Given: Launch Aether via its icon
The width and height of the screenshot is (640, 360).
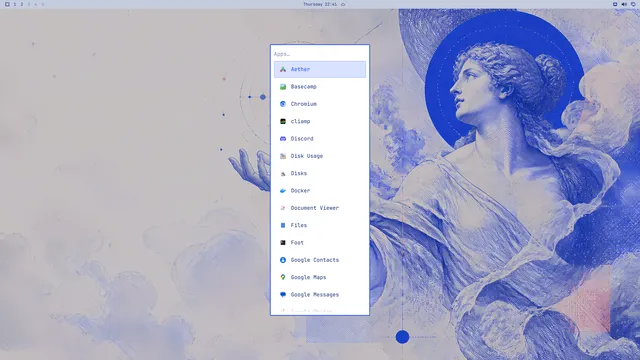Looking at the screenshot, I should 283,69.
